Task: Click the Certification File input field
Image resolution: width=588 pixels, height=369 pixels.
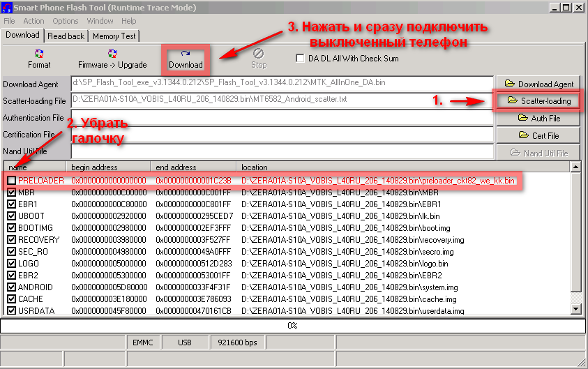Action: (x=282, y=134)
